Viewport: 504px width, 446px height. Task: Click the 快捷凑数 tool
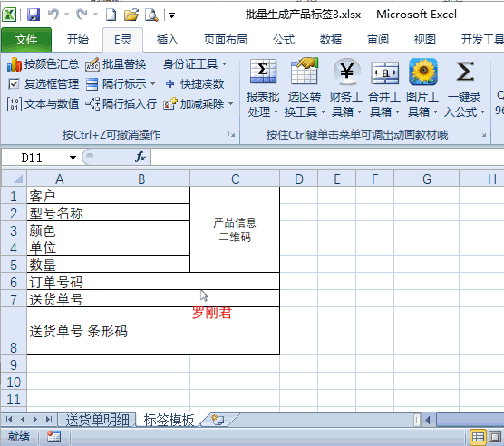195,84
